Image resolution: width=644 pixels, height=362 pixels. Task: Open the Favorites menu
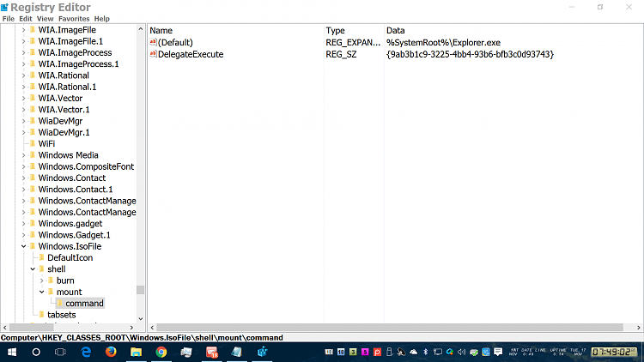click(74, 19)
